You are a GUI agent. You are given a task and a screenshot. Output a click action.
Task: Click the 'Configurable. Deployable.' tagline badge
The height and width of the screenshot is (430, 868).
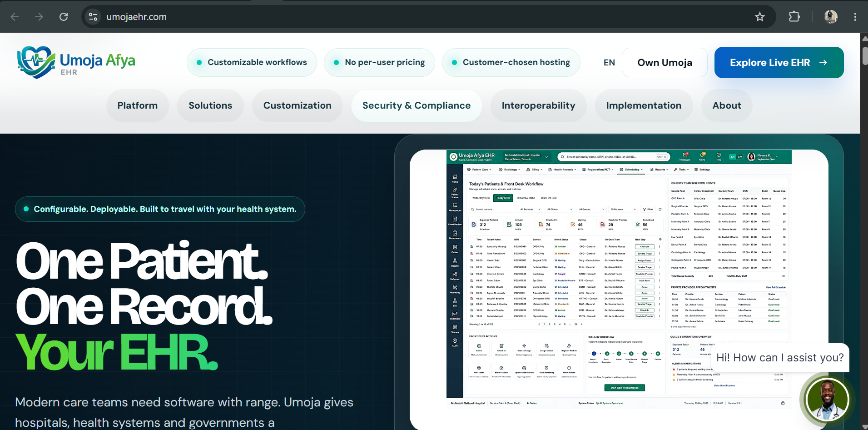point(160,209)
